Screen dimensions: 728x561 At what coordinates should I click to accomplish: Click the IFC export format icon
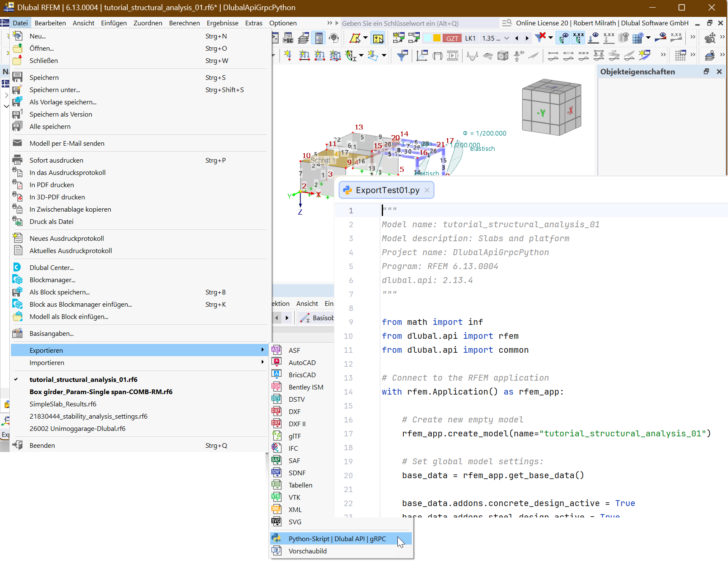click(x=276, y=448)
